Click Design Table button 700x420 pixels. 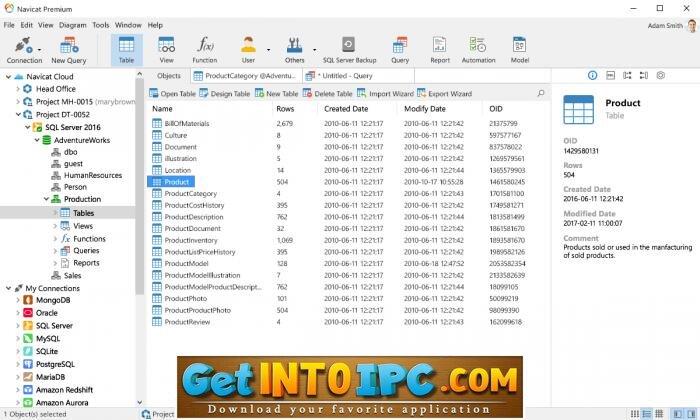(225, 93)
